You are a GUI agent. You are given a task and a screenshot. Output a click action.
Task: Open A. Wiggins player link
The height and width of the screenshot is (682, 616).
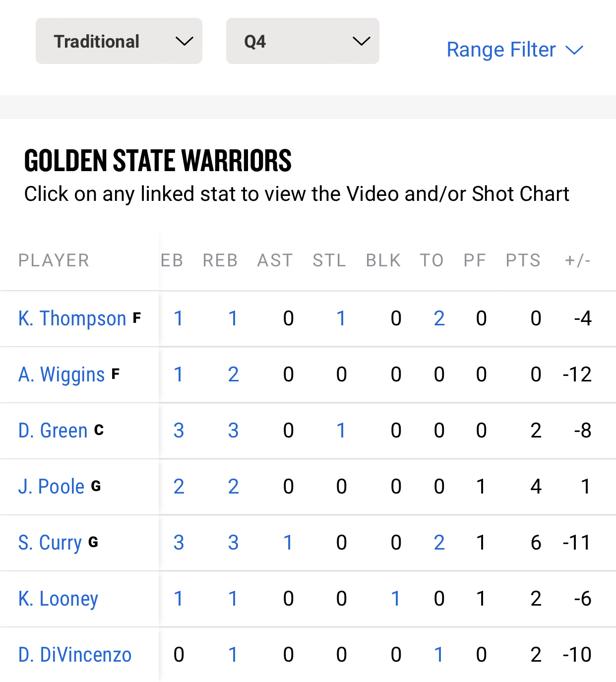click(x=62, y=374)
